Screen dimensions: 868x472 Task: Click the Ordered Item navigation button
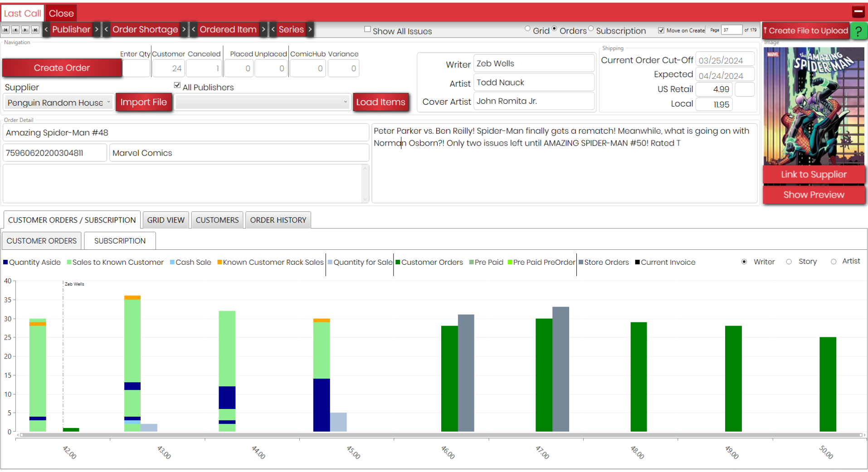click(x=228, y=29)
